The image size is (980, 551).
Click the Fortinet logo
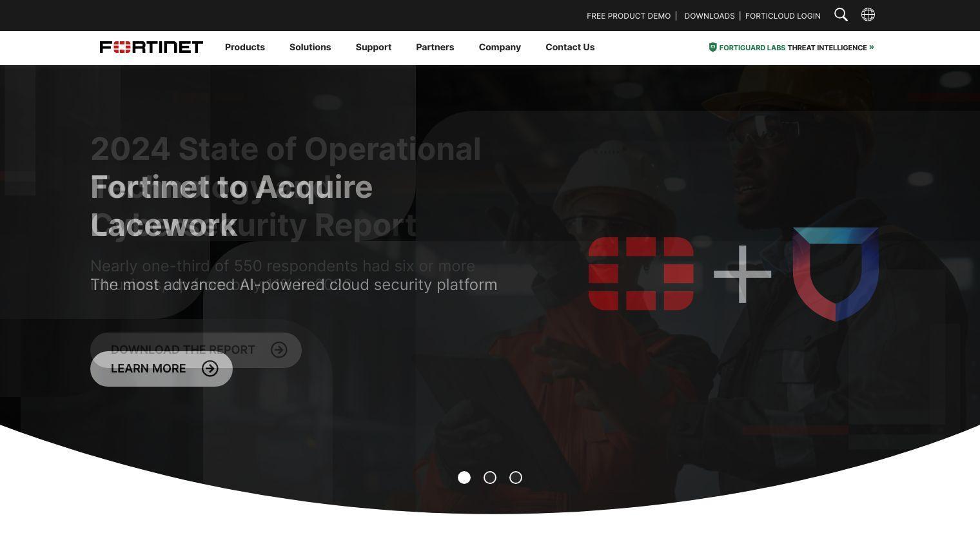(x=152, y=47)
